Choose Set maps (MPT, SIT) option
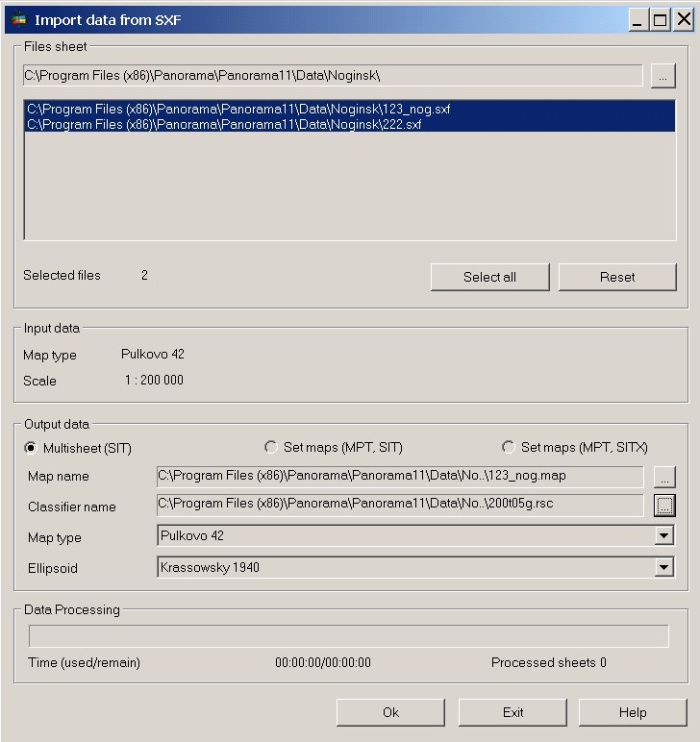Screen dimensions: 700x742 271,447
